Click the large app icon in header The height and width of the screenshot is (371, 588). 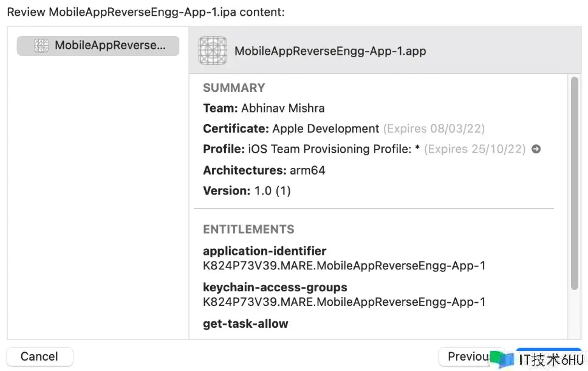(213, 50)
